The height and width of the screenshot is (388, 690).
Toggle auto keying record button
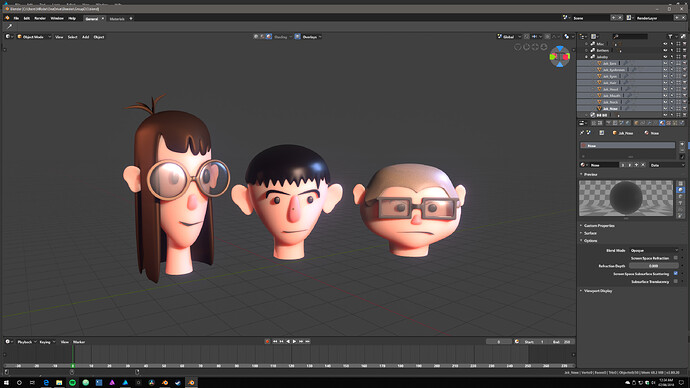267,341
